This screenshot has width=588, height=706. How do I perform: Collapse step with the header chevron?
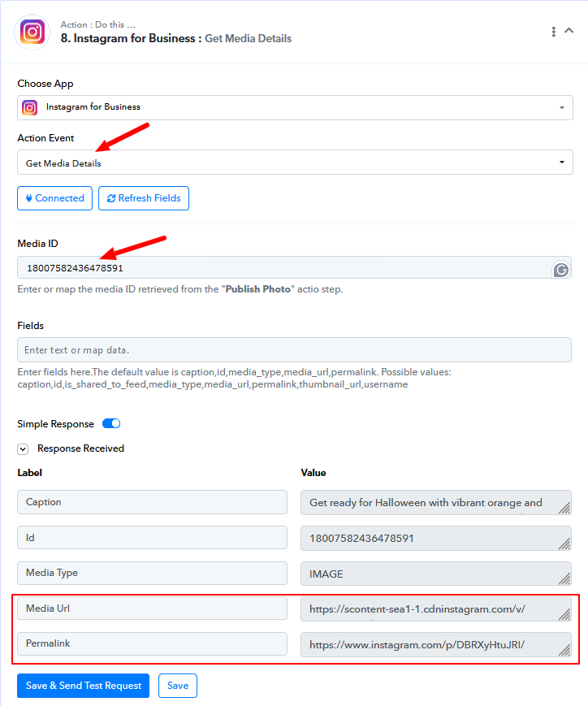(x=569, y=31)
